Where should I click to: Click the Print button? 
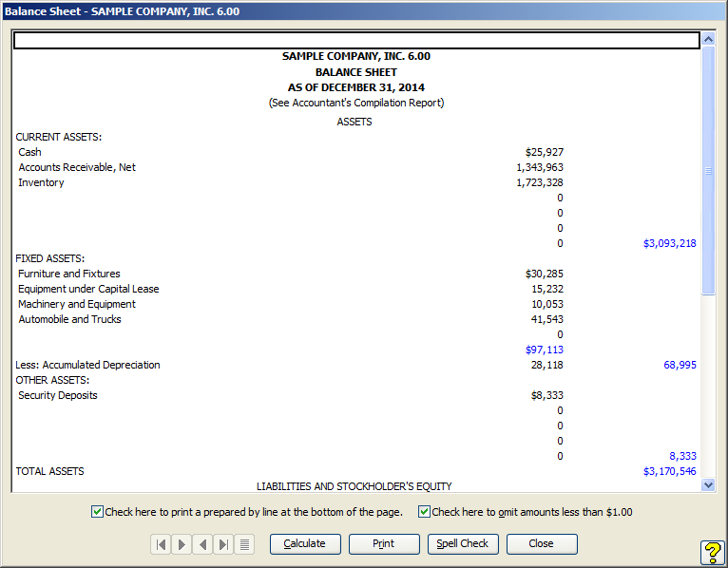(384, 544)
